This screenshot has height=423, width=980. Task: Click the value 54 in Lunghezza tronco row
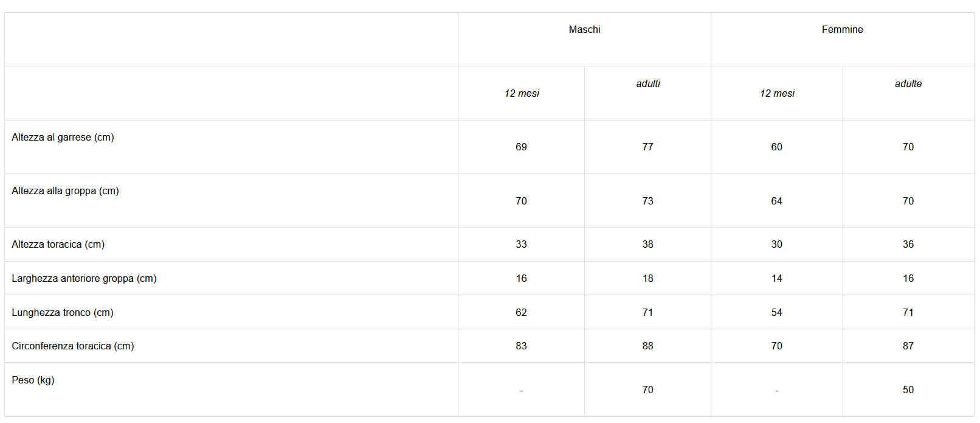click(x=776, y=312)
